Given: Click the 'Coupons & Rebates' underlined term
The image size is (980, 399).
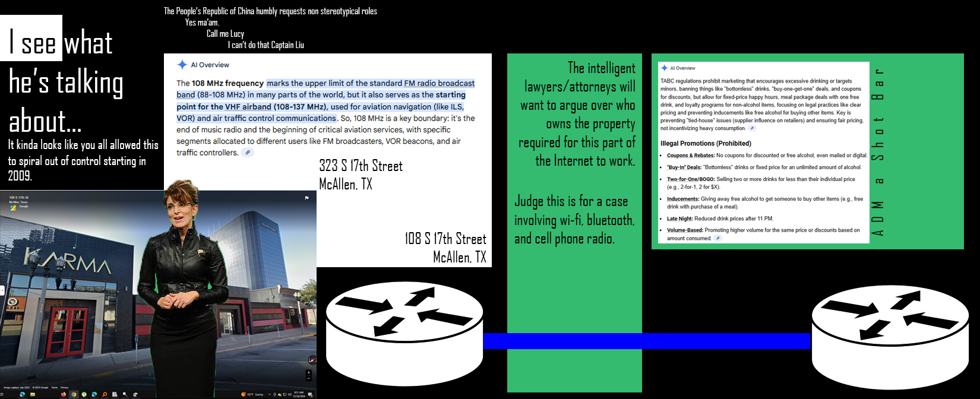Looking at the screenshot, I should pyautogui.click(x=690, y=156).
